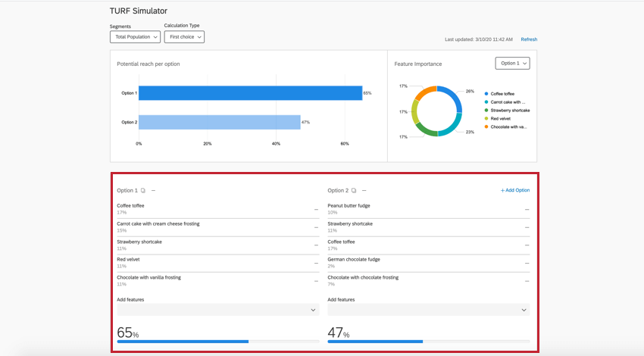Remove Peanut butter fudge from Option 2
The height and width of the screenshot is (356, 644).
coord(527,210)
